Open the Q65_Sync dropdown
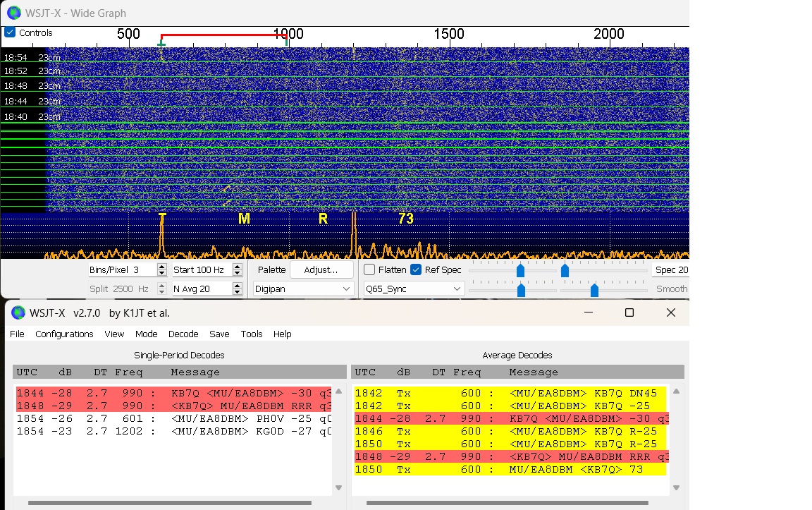812x510 pixels. [413, 289]
